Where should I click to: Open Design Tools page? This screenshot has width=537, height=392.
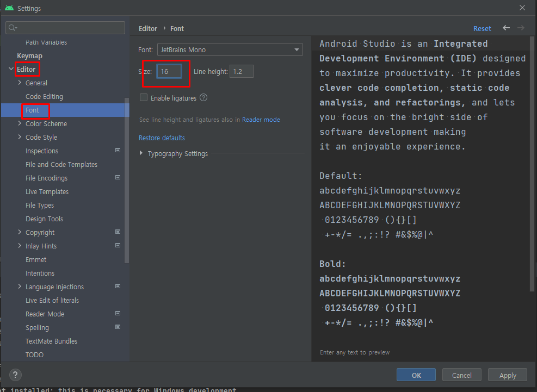pyautogui.click(x=44, y=219)
